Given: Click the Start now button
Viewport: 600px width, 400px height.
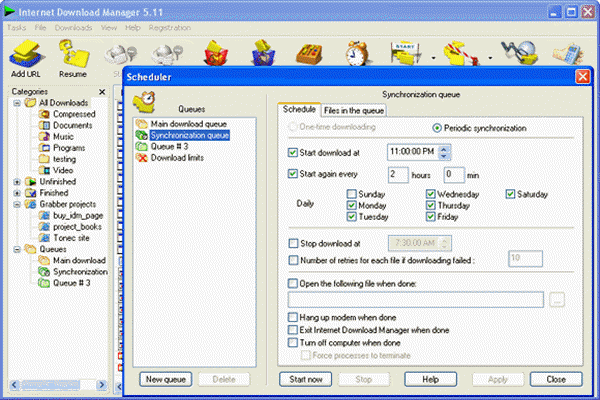Looking at the screenshot, I should [304, 379].
